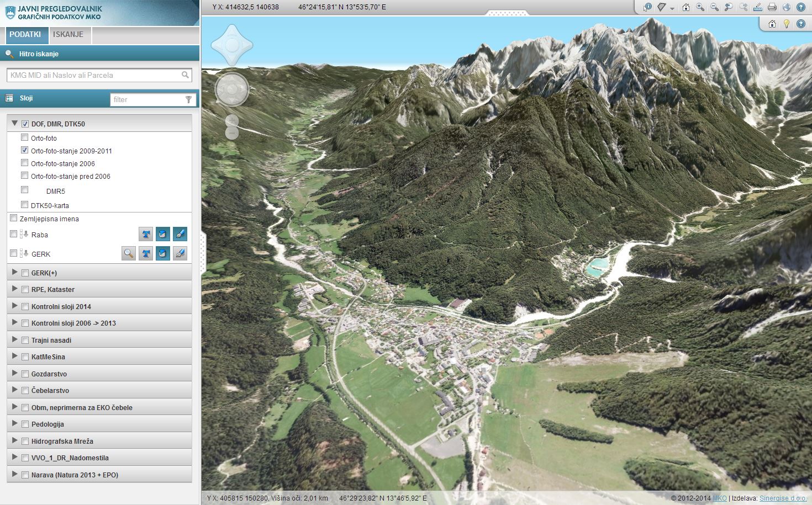
Task: Toggle labels for the GERK layer
Action: (146, 253)
